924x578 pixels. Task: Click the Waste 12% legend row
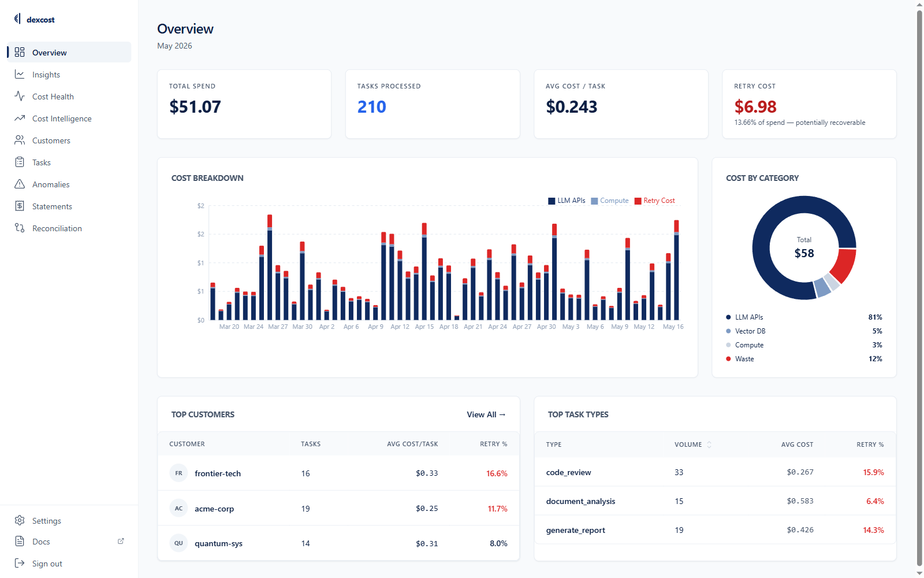click(x=804, y=359)
